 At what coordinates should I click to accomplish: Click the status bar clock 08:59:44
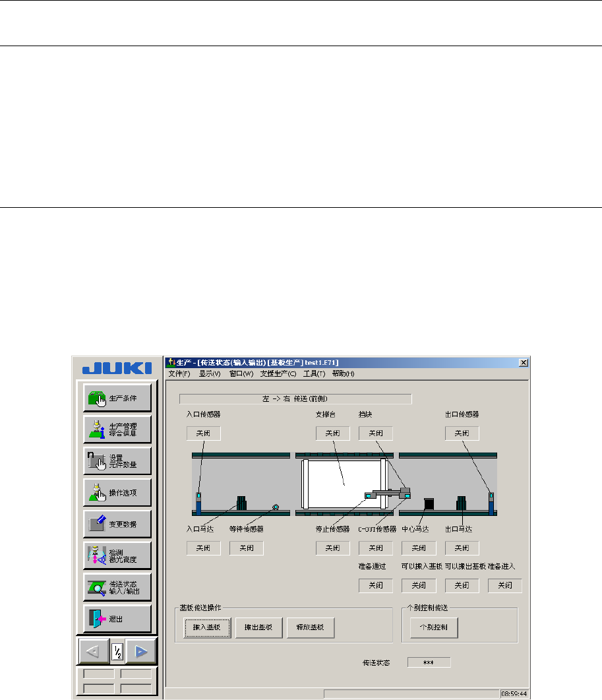click(514, 694)
